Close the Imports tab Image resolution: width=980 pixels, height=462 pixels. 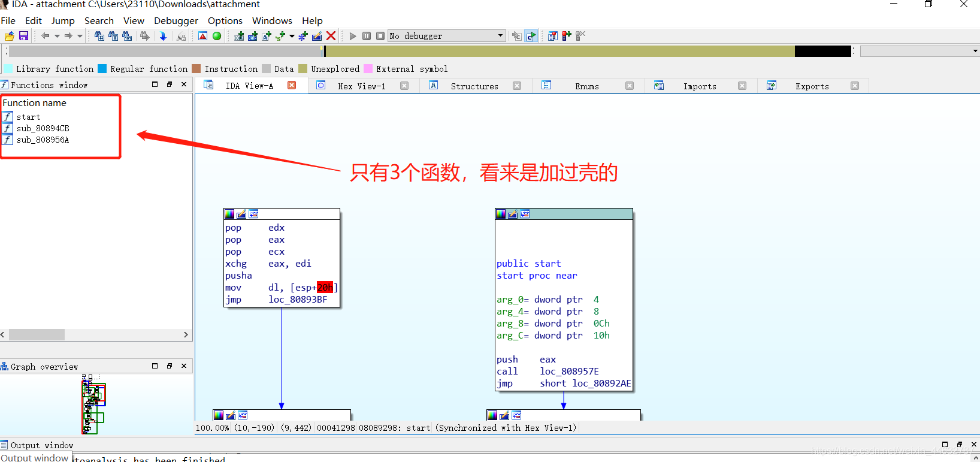coord(742,86)
